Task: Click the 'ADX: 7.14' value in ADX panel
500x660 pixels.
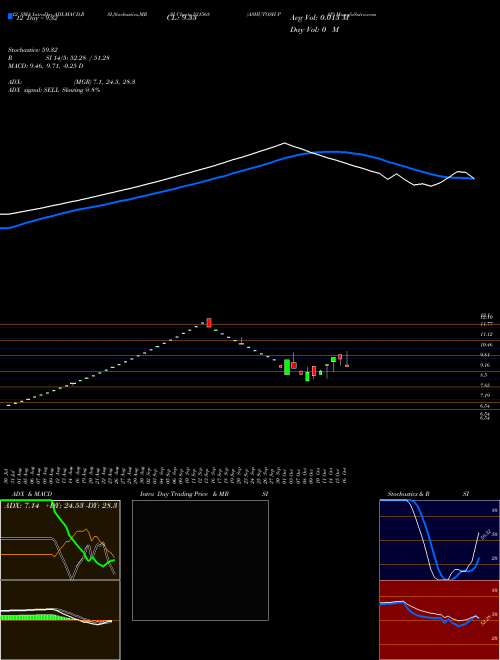Action: 21,505
